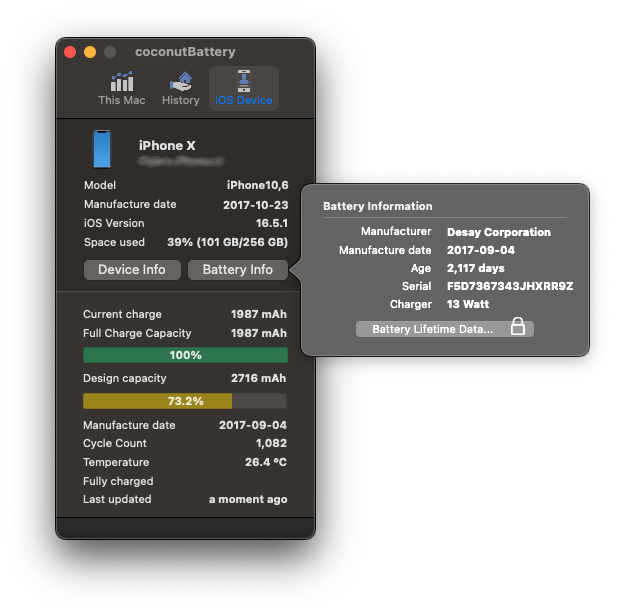Click the Current charge label
The width and height of the screenshot is (625, 613).
(122, 314)
